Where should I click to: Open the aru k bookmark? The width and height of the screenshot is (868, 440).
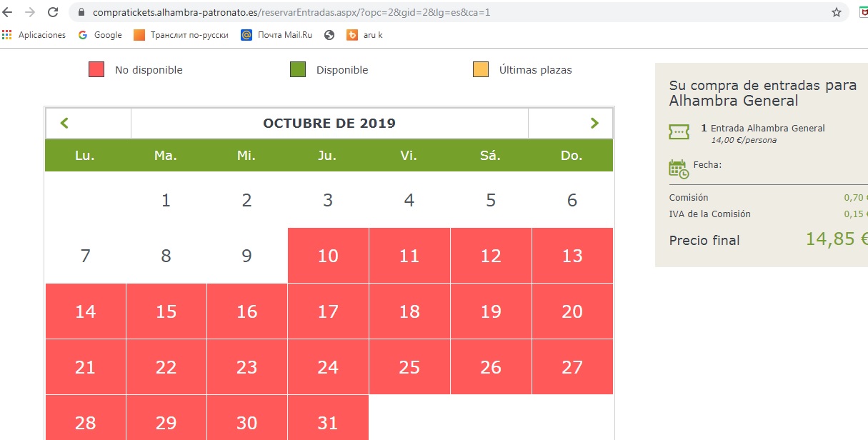click(365, 34)
